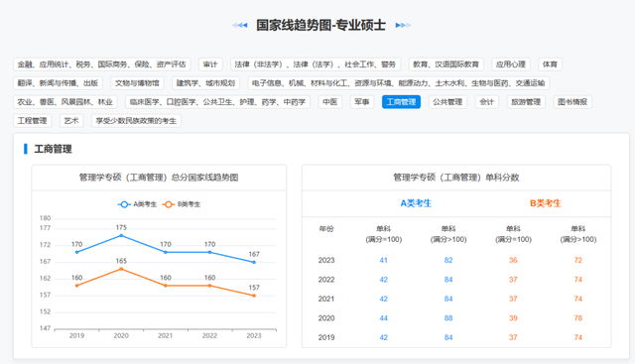Switch to 教育、汉语国际教育 tab

tap(445, 64)
